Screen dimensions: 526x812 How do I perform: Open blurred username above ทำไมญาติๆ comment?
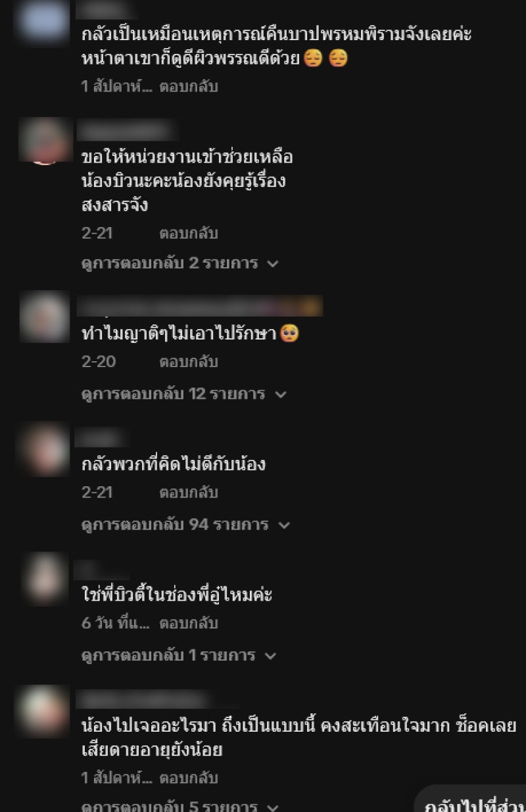click(200, 307)
